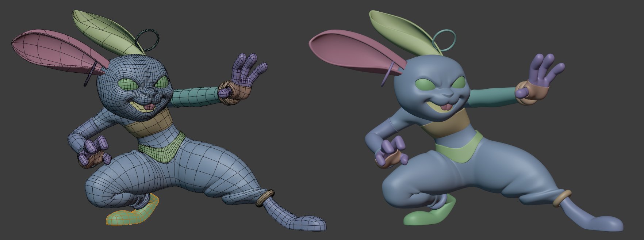Click the tan ankle ring on the wireframe rabbit
Screen dimensions: 644x240
[x=265, y=199]
